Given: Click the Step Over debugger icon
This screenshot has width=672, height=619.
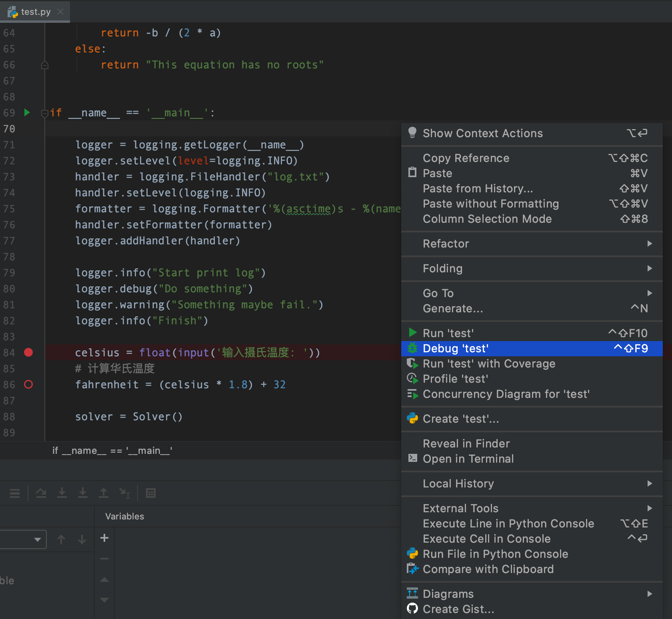Looking at the screenshot, I should [41, 493].
